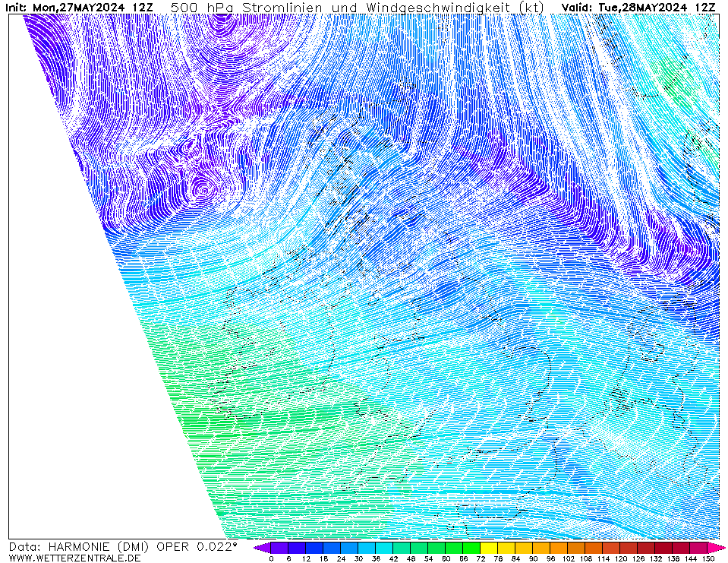Click the WWW.WETTERZENTRALE.DE website text
Image resolution: width=728 pixels, height=563 pixels.
pyautogui.click(x=74, y=558)
